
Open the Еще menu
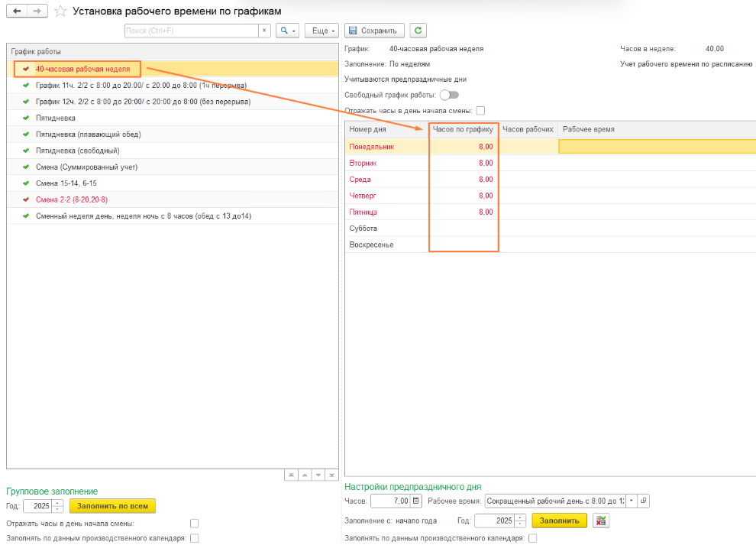(321, 31)
